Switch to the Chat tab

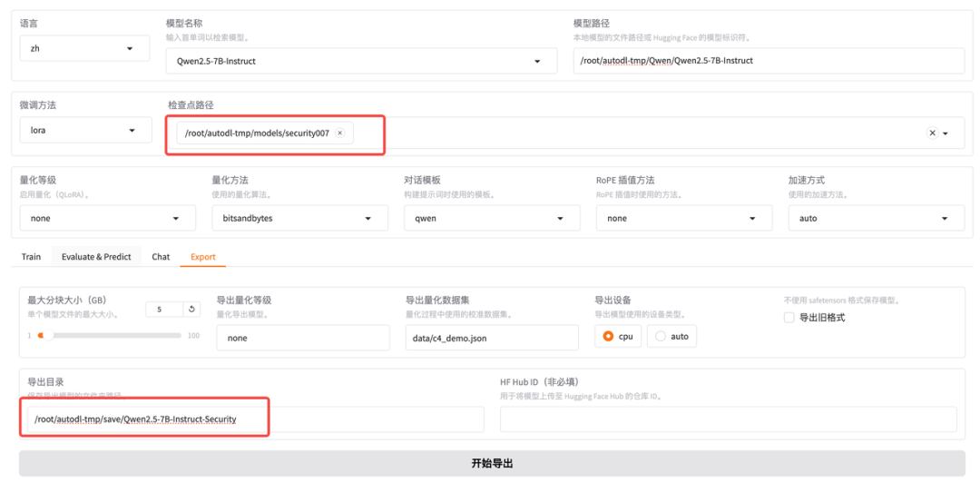pyautogui.click(x=161, y=257)
